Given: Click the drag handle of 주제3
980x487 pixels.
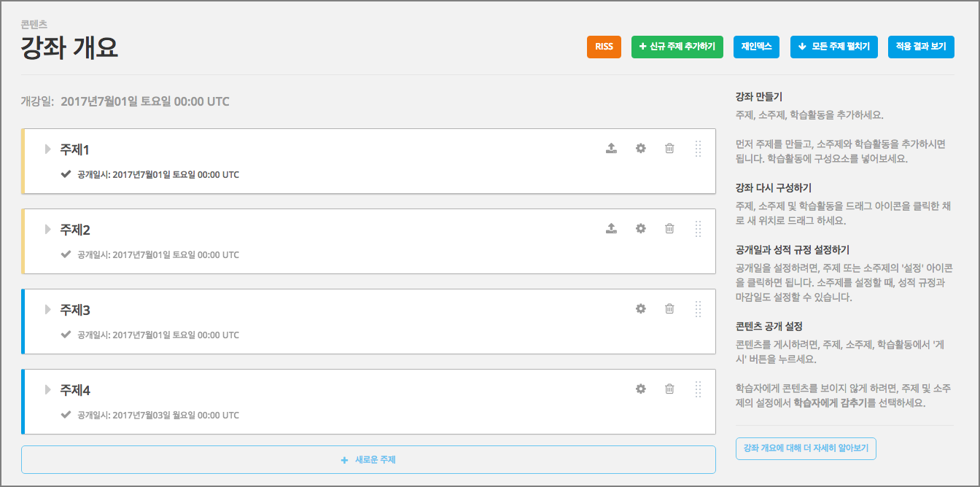Looking at the screenshot, I should click(698, 309).
